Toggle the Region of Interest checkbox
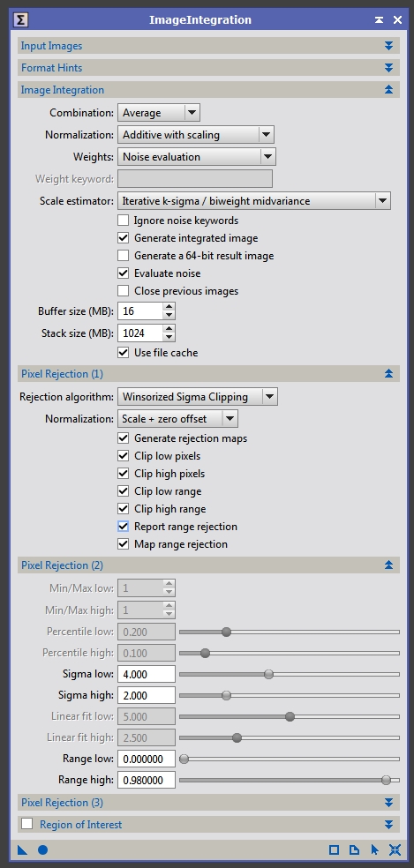Screen dimensions: 414x868 [x=27, y=824]
